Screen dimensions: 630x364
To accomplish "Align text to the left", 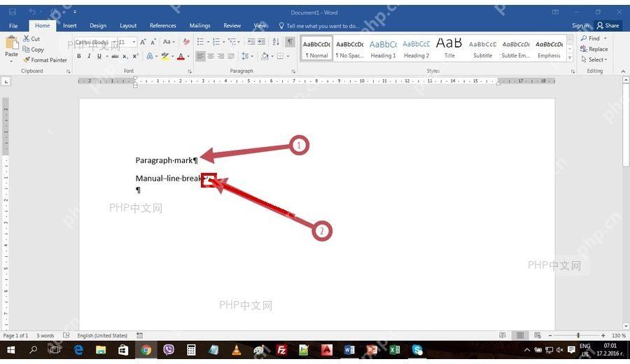I will (x=200, y=56).
